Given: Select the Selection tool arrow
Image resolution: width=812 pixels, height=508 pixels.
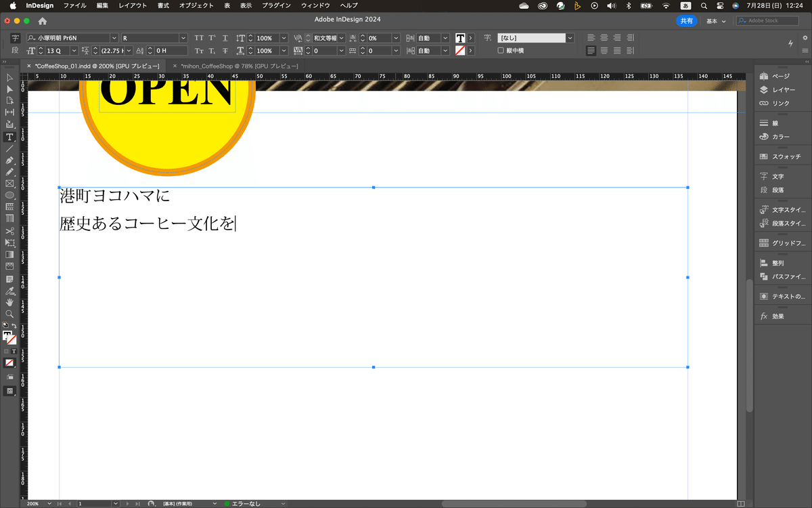Looking at the screenshot, I should 9,78.
